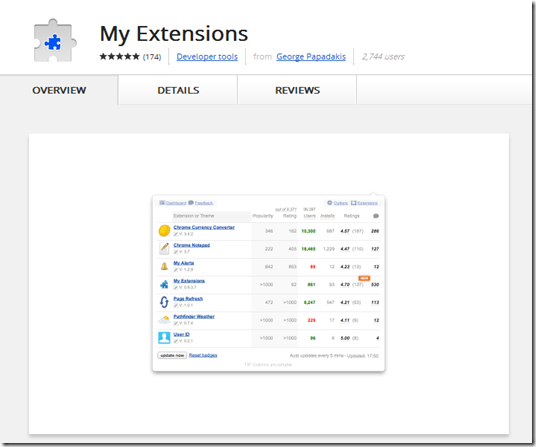Sort by the Ratings column header
The image size is (536, 447).
(351, 216)
